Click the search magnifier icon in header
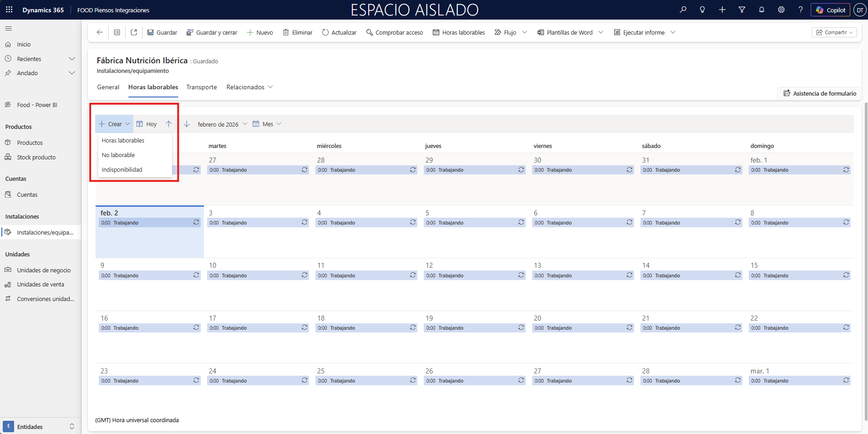Viewport: 868px width, 434px height. click(x=683, y=10)
